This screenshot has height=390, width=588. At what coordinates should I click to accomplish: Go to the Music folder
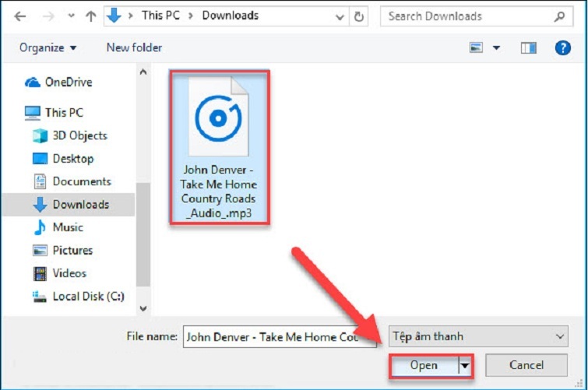pyautogui.click(x=68, y=227)
